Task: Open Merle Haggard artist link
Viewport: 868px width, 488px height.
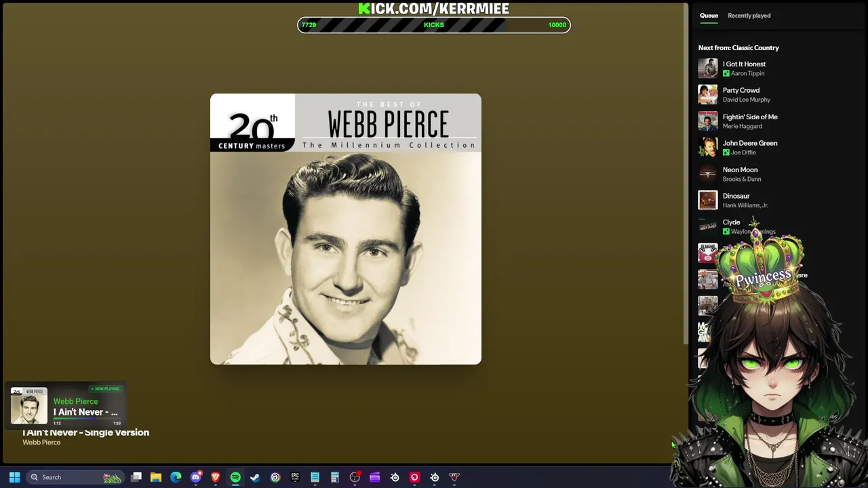Action: click(742, 126)
